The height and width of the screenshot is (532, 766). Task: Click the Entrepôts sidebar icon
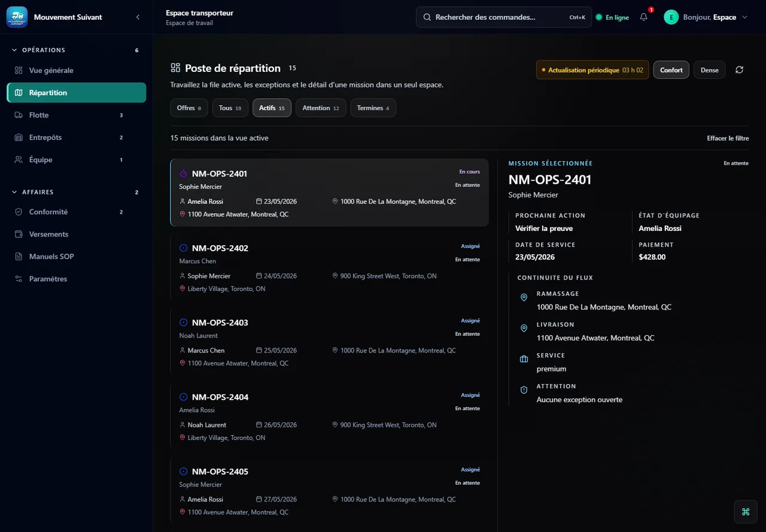[19, 138]
